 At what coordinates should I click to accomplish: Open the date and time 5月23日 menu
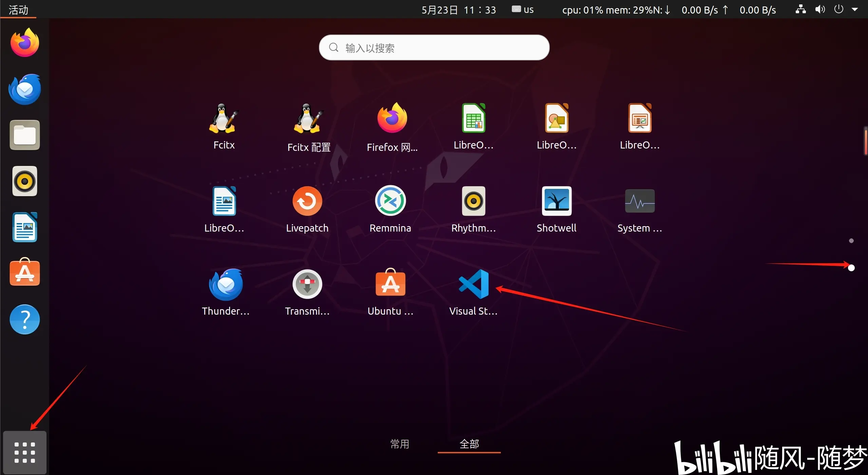coord(459,10)
